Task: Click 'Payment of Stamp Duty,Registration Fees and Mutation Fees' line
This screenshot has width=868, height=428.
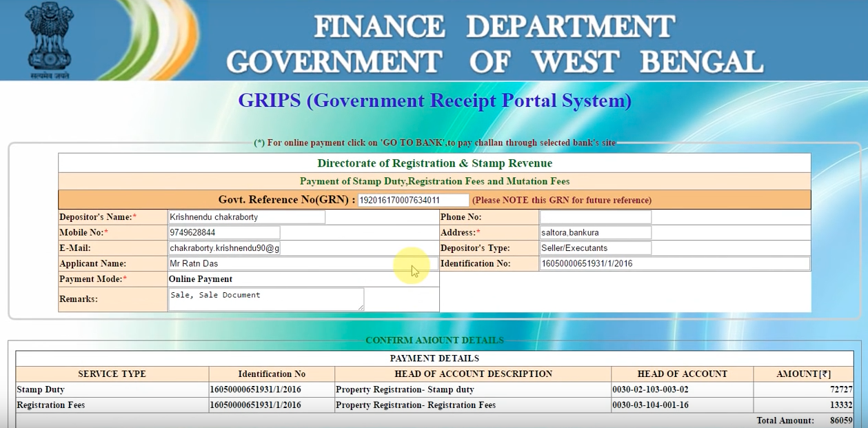Action: click(434, 181)
